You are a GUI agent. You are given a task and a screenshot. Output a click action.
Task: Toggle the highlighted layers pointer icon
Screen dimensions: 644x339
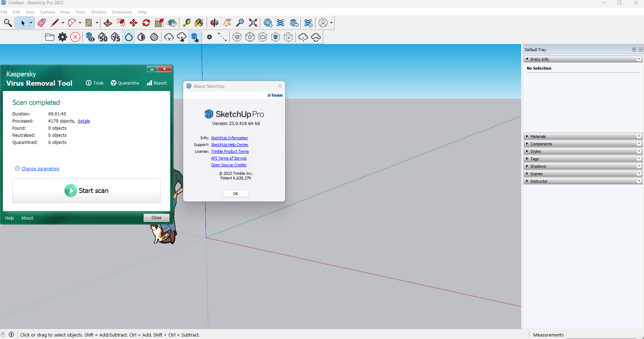click(195, 37)
